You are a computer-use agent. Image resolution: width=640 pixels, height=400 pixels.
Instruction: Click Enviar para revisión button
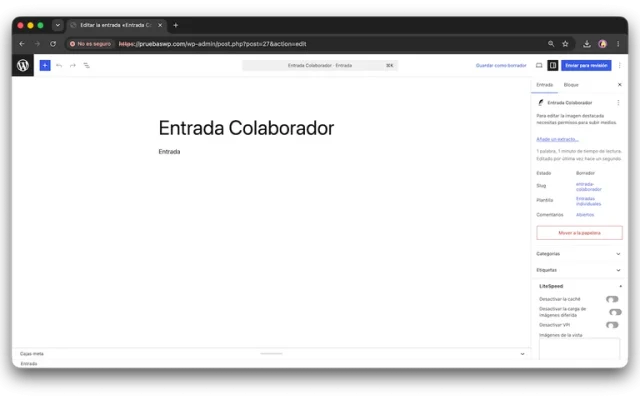586,65
